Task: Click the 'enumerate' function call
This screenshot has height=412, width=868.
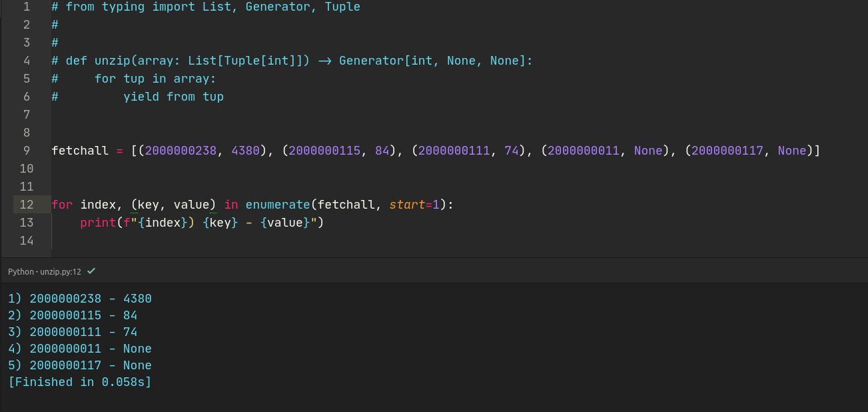Action: coord(278,205)
